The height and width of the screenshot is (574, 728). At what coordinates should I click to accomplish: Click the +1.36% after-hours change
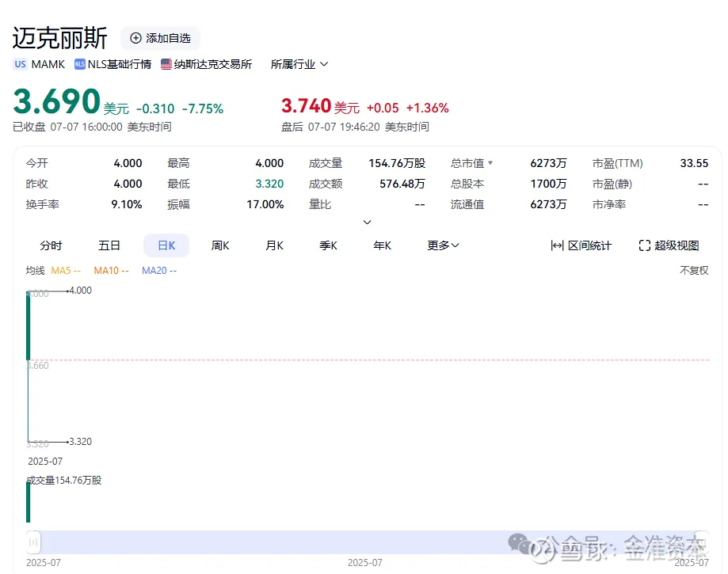(x=427, y=108)
